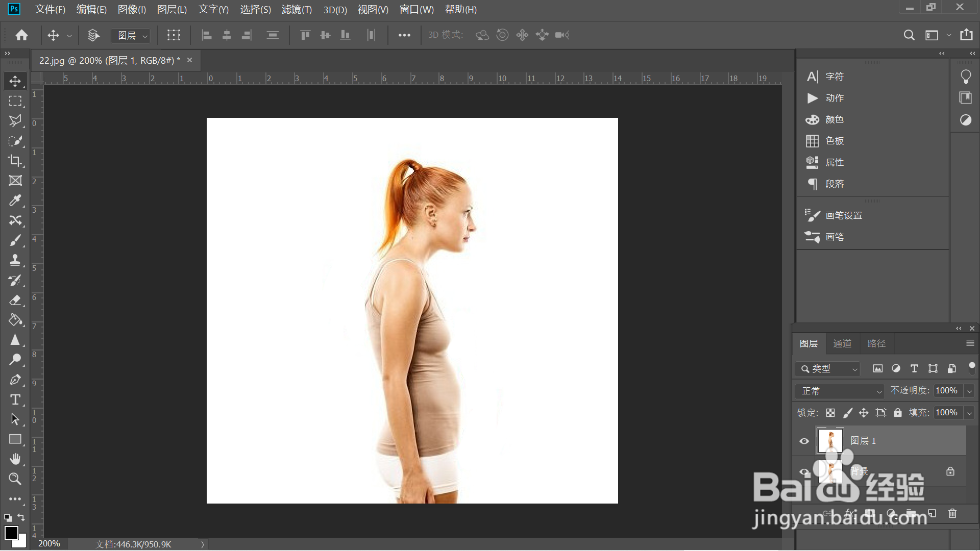The width and height of the screenshot is (980, 551).
Task: Select the Clone Stamp tool
Action: tap(15, 260)
